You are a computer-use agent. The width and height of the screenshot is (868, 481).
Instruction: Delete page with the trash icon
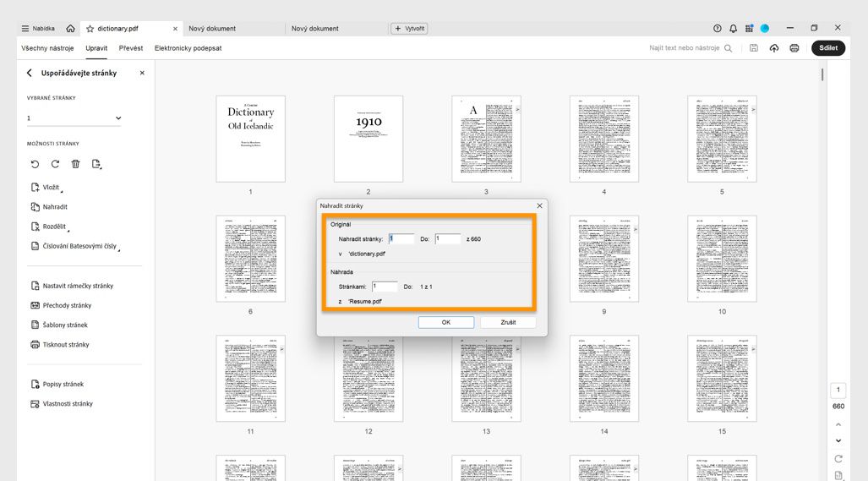point(76,164)
